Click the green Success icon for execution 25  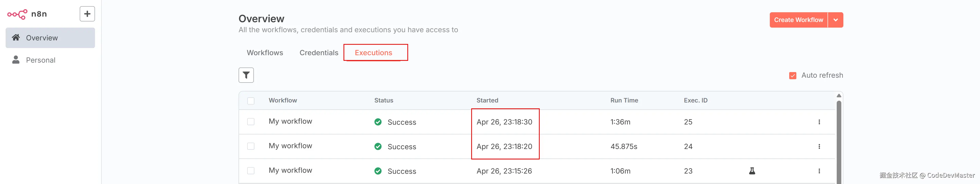tap(378, 122)
